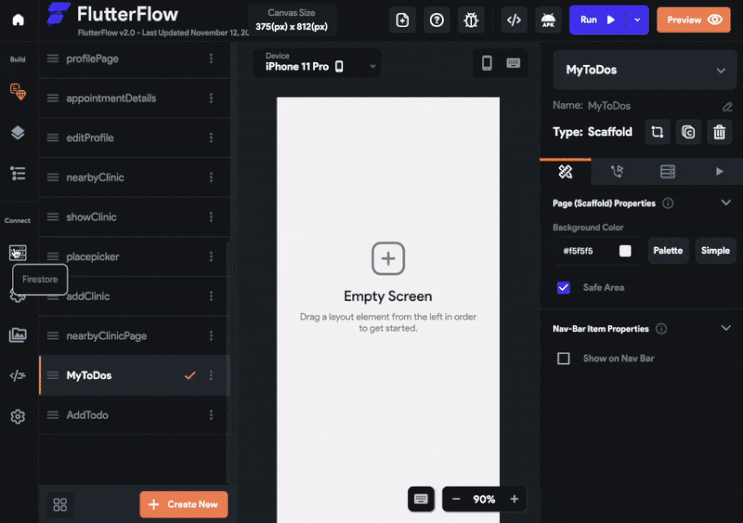Image resolution: width=743 pixels, height=523 pixels.
Task: Delete the page with trash icon
Action: point(719,132)
